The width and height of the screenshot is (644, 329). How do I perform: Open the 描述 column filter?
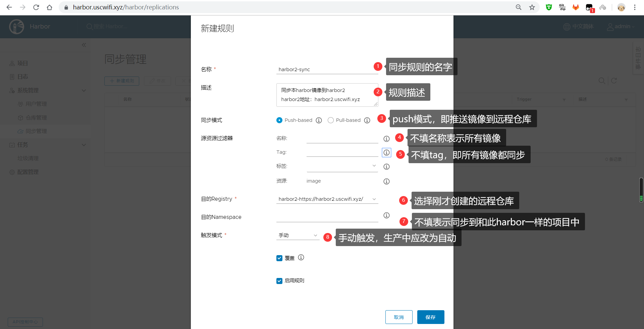point(626,100)
